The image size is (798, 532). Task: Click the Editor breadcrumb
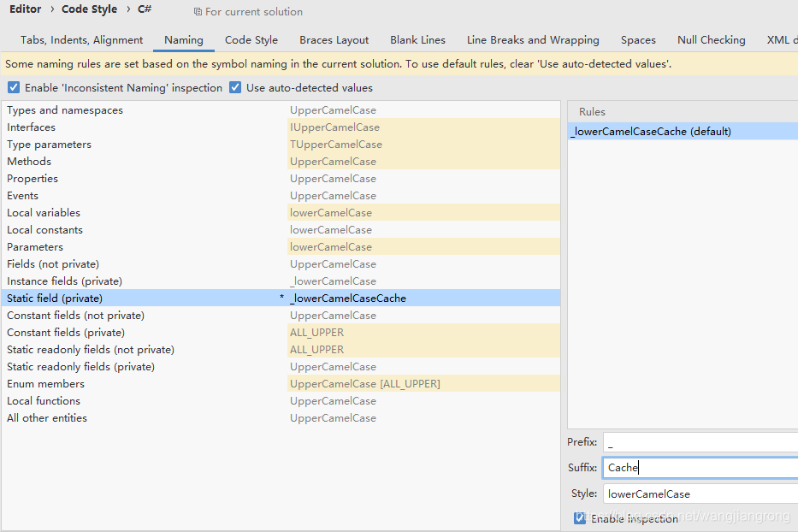coord(26,9)
